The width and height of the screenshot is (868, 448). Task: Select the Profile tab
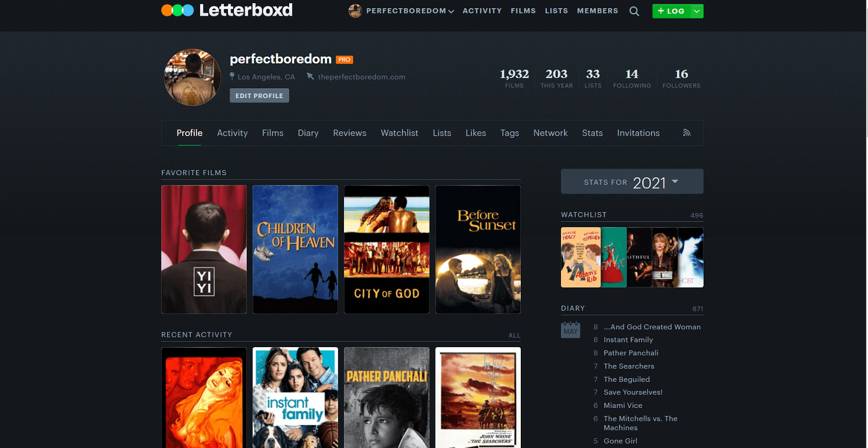pos(189,133)
